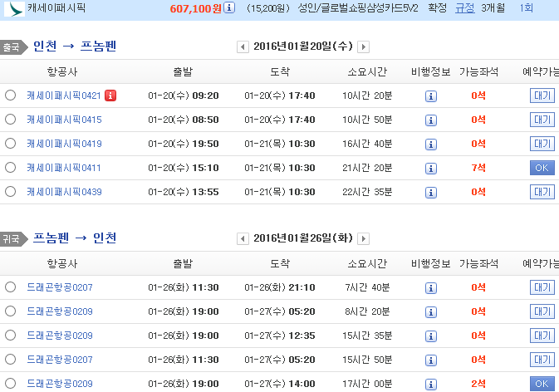Click the 2석 available seats cell
559x392 pixels.
(478, 384)
